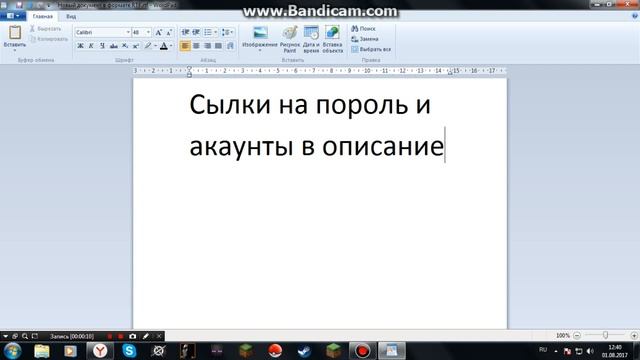Click the Вставить paste clipboard icon
The height and width of the screenshot is (360, 640).
15,33
